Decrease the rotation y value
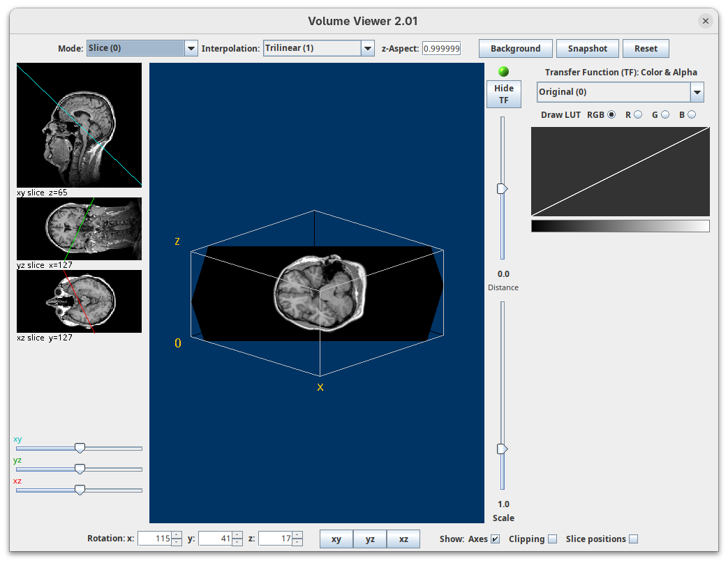This screenshot has width=728, height=563. pyautogui.click(x=237, y=542)
